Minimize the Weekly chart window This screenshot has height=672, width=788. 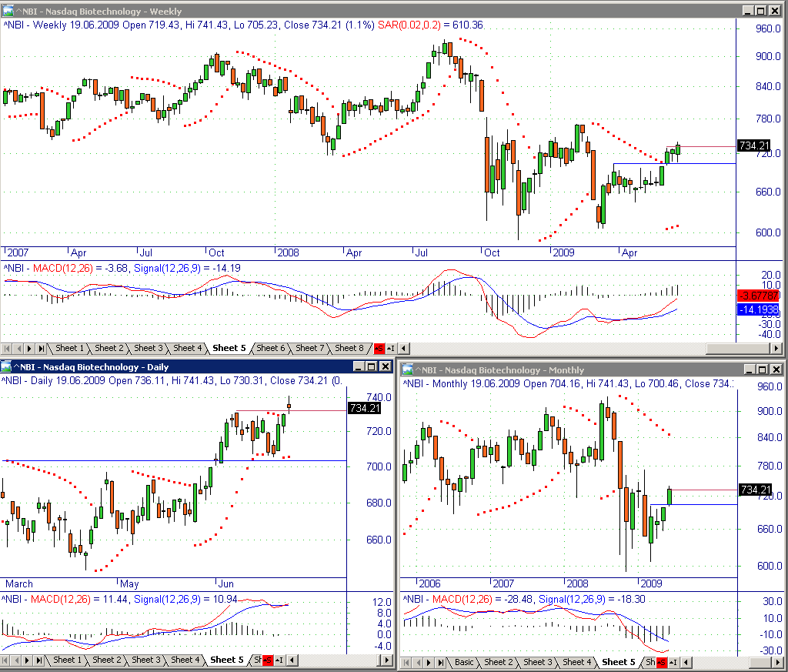(x=748, y=11)
